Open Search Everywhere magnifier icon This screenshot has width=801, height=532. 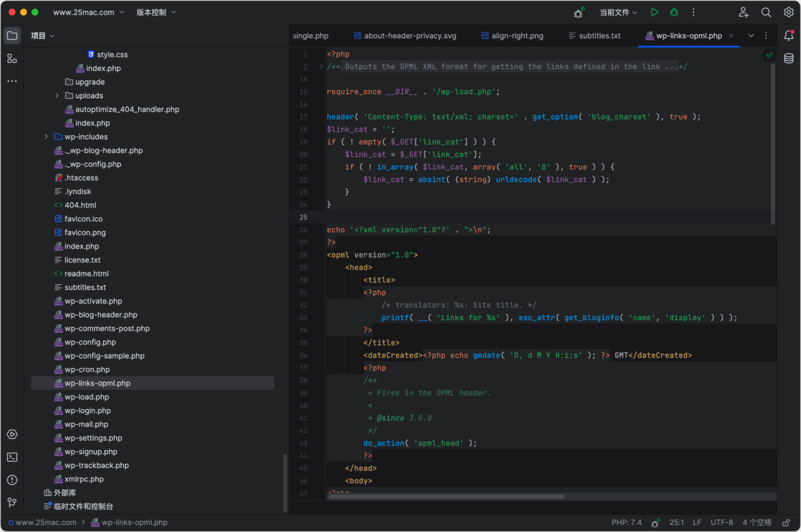coord(766,12)
